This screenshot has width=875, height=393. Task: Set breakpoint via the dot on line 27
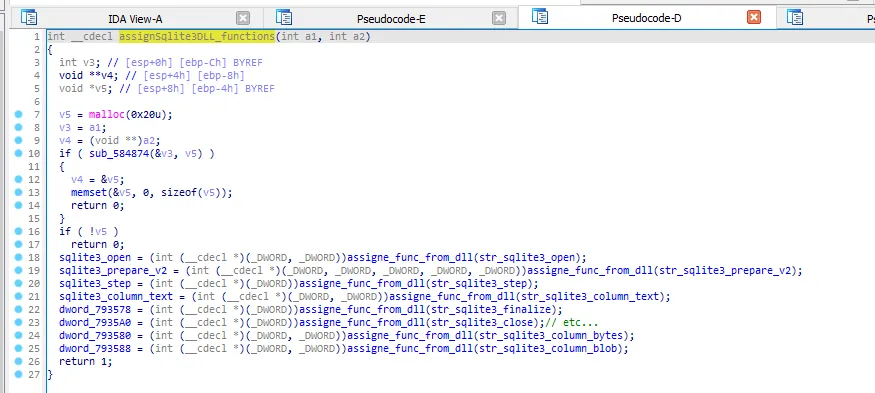pos(18,374)
